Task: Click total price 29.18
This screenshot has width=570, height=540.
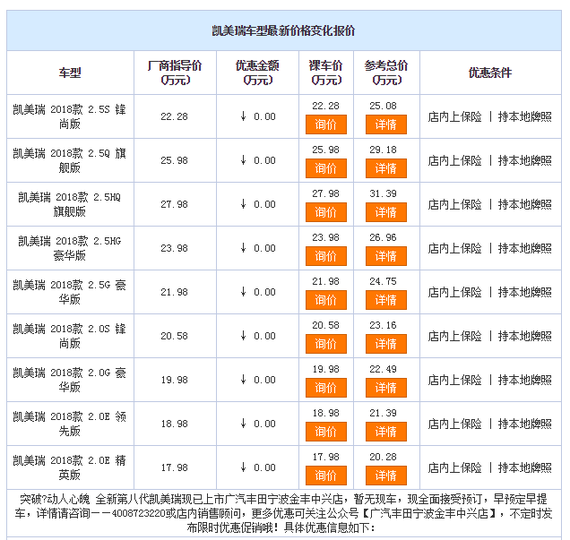Action: [x=383, y=150]
